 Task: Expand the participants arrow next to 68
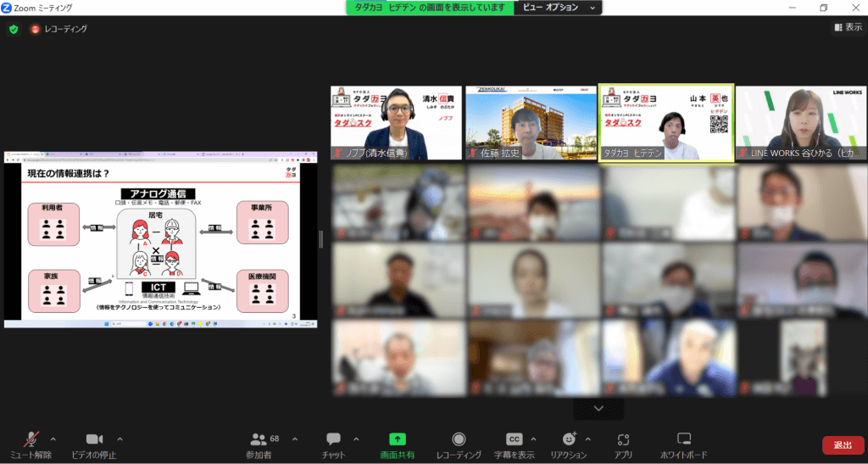click(x=295, y=439)
